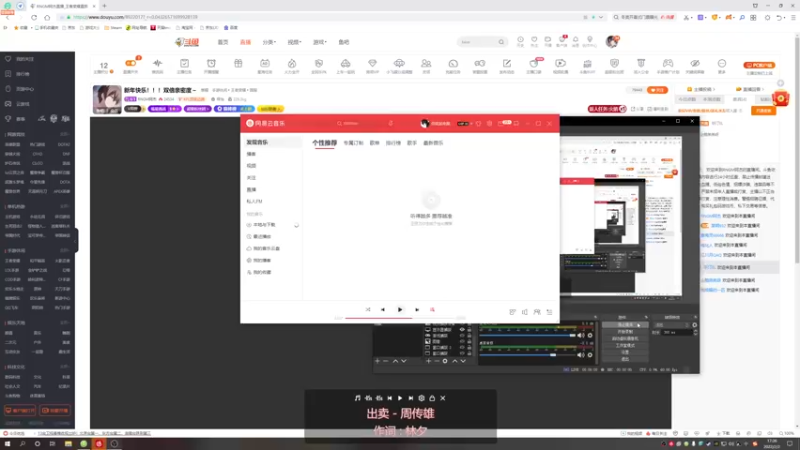Close the desktop lyrics bar
This screenshot has width=800, height=450.
(443, 398)
